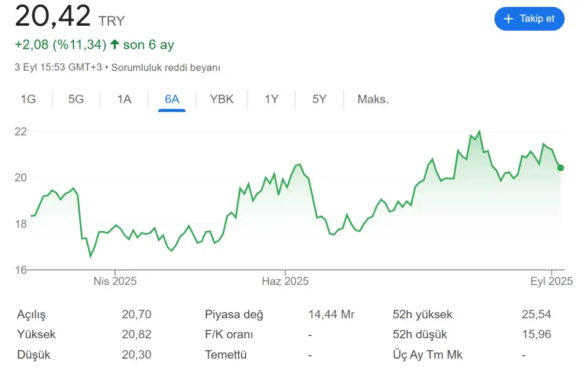Show the 1Y one-year chart tab
The width and height of the screenshot is (588, 377).
point(271,99)
